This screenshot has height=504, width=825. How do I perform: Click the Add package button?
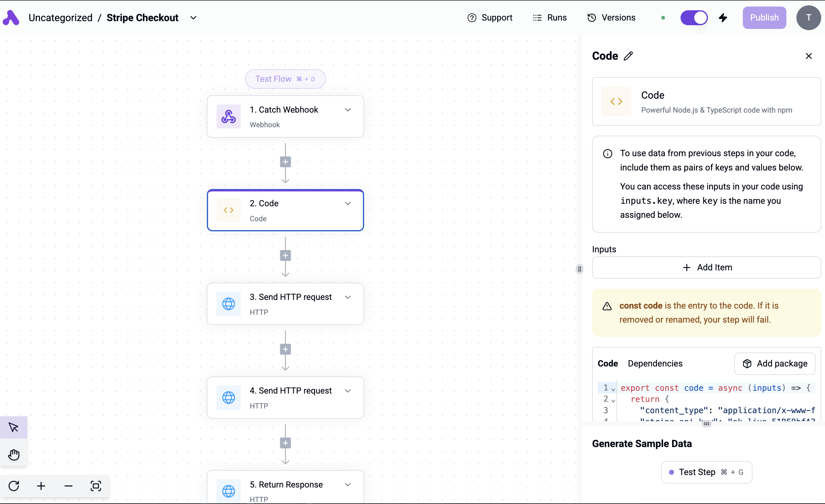click(775, 363)
